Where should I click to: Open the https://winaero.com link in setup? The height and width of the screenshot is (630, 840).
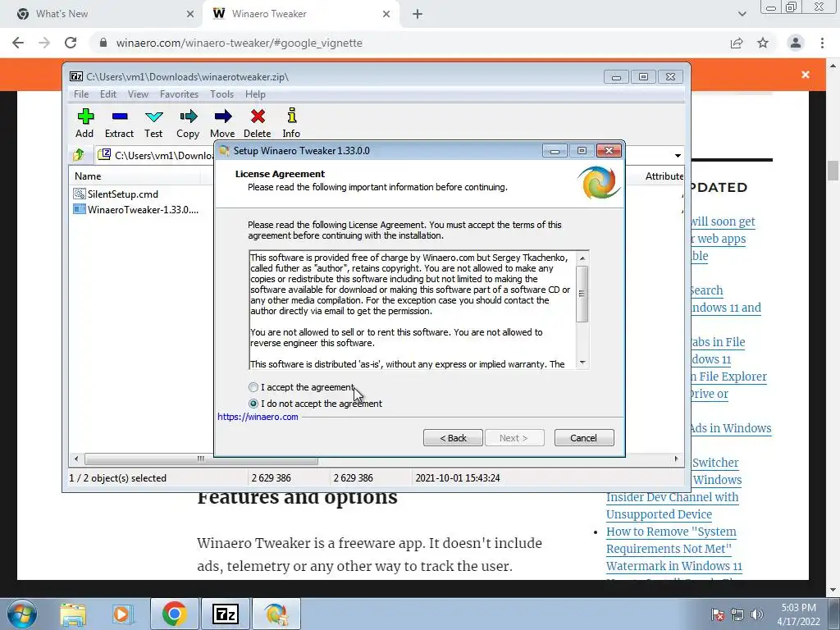tap(258, 417)
